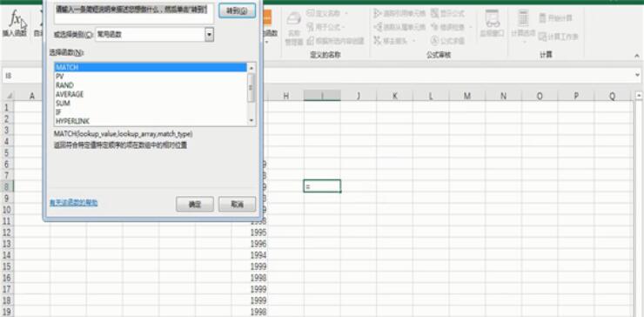Click Create from Selection command
The width and height of the screenshot is (644, 317).
[335, 41]
